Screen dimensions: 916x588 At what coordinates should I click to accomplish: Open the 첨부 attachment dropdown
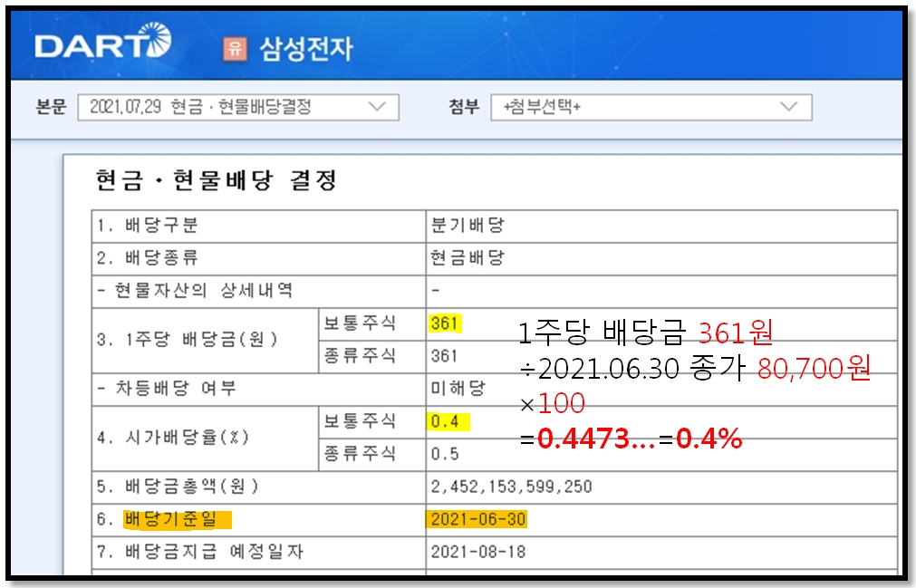pos(651,108)
